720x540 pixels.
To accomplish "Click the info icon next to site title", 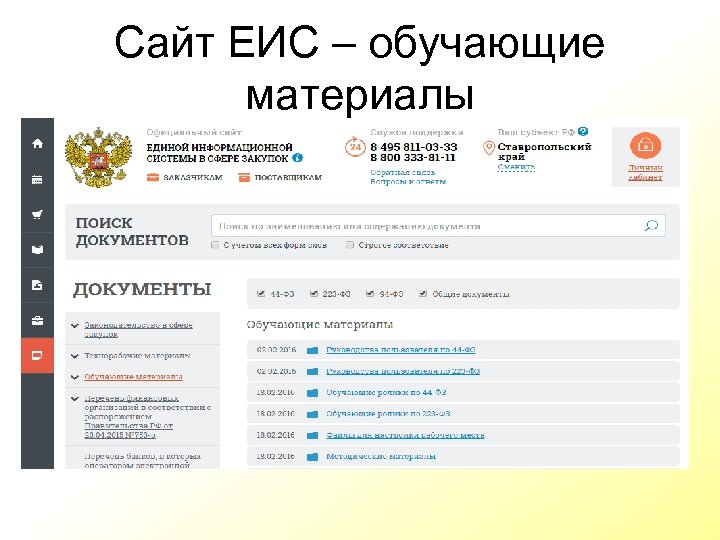I will pos(298,158).
